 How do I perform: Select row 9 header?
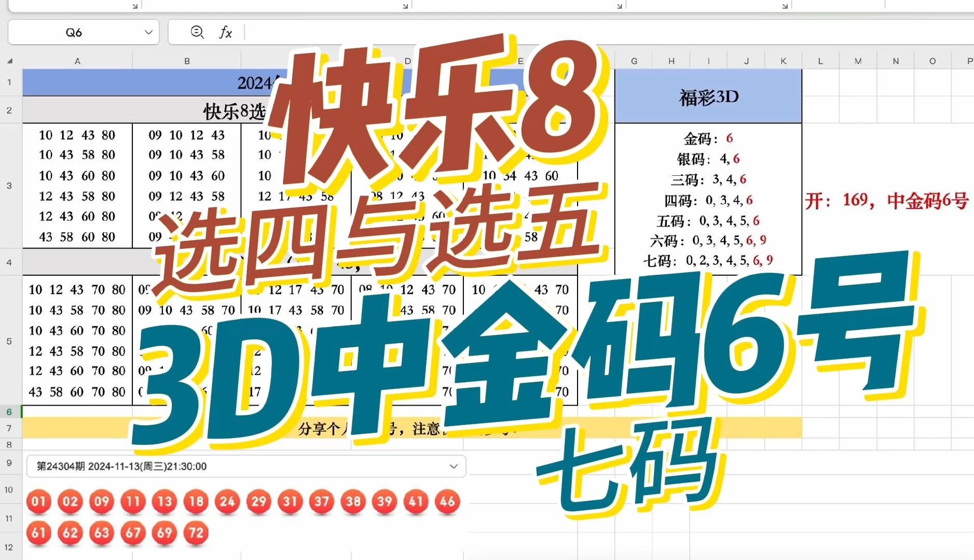pyautogui.click(x=9, y=463)
